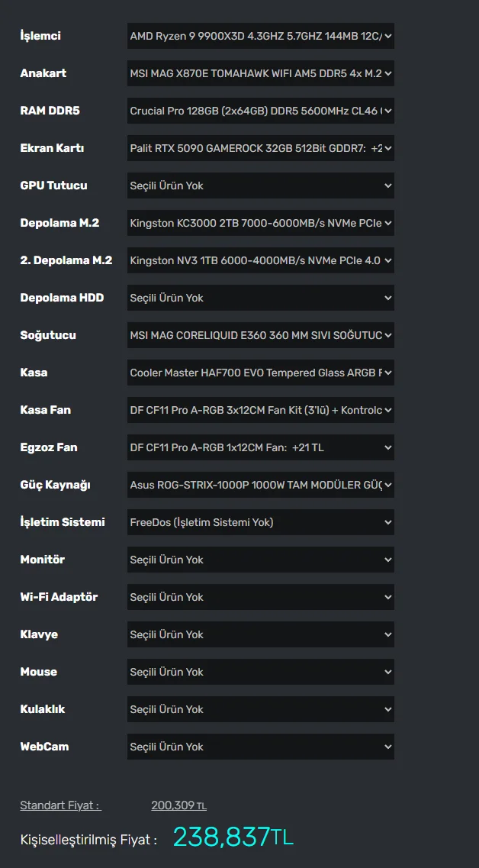479x868 pixels.
Task: Expand the Wi-Fi Adaptör dropdown
Action: 260,597
